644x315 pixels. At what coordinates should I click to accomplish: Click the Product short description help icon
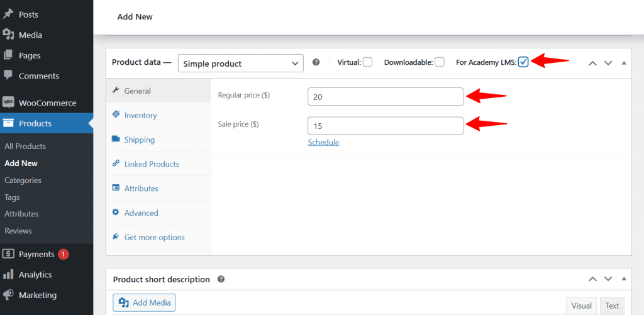pos(221,279)
